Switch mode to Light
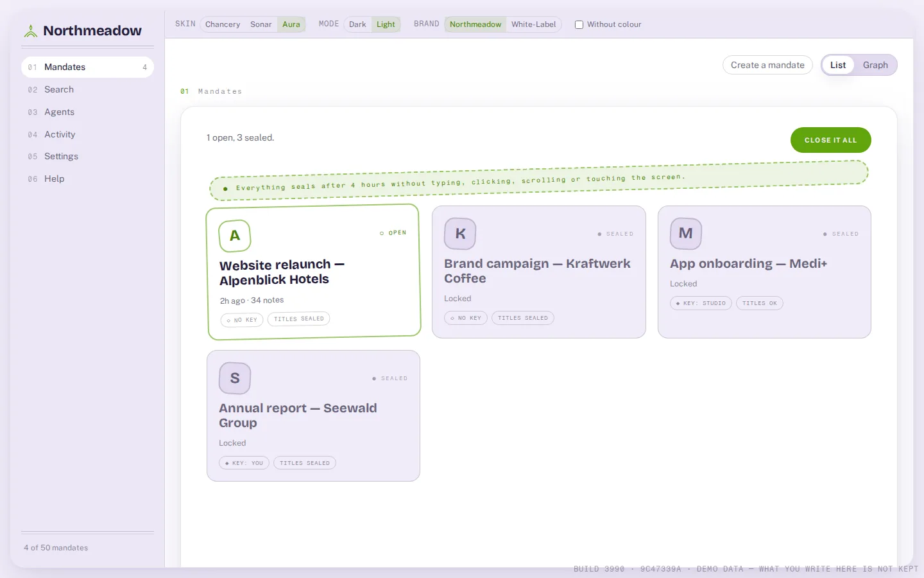This screenshot has height=578, width=924. coord(386,24)
